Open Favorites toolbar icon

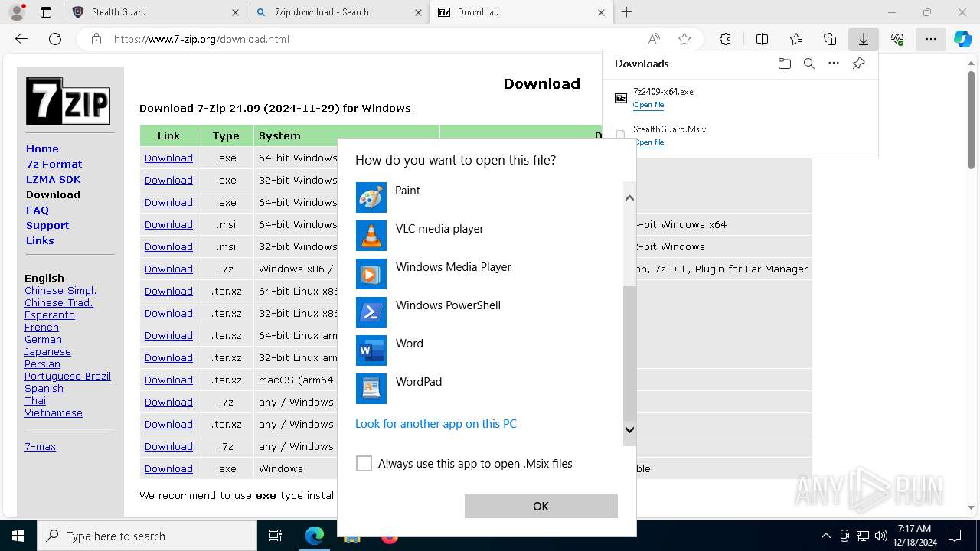tap(796, 39)
